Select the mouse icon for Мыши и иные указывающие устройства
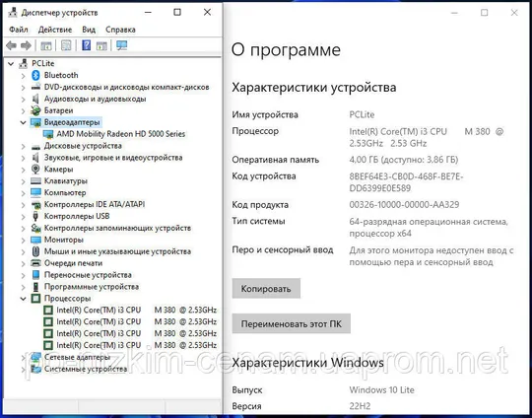The height and width of the screenshot is (418, 532). [35, 251]
